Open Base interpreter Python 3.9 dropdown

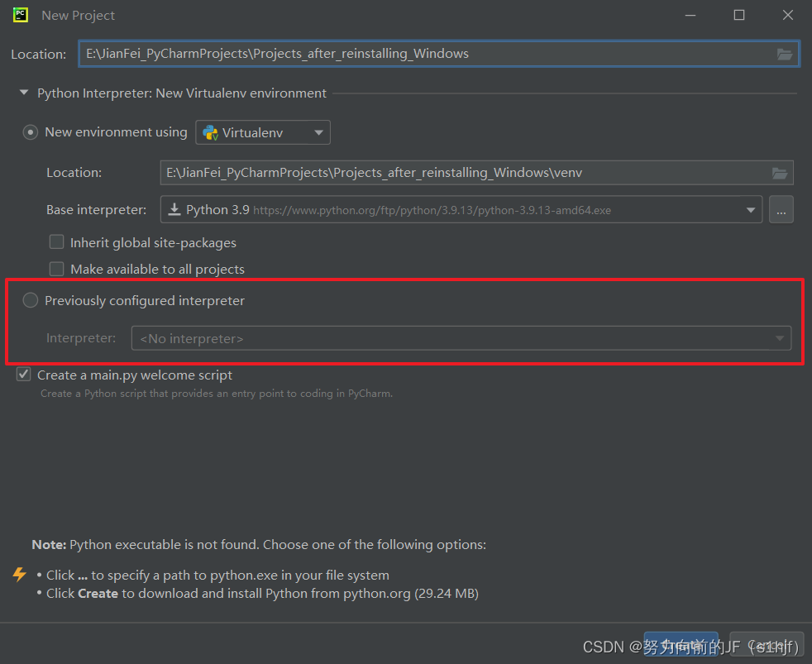point(461,209)
